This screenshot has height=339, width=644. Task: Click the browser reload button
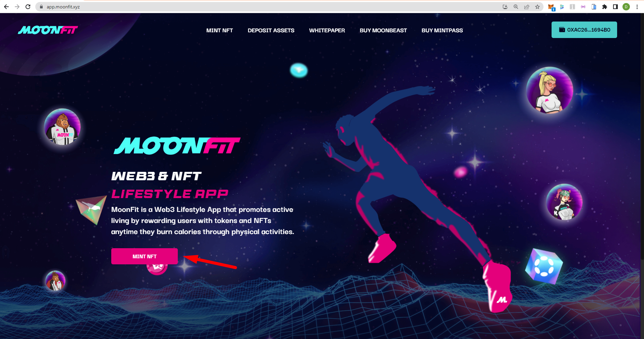pos(28,7)
